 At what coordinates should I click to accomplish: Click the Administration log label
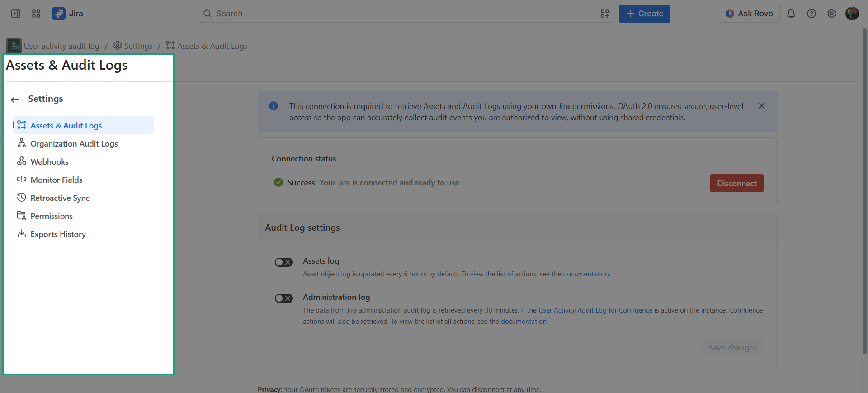[x=336, y=297]
